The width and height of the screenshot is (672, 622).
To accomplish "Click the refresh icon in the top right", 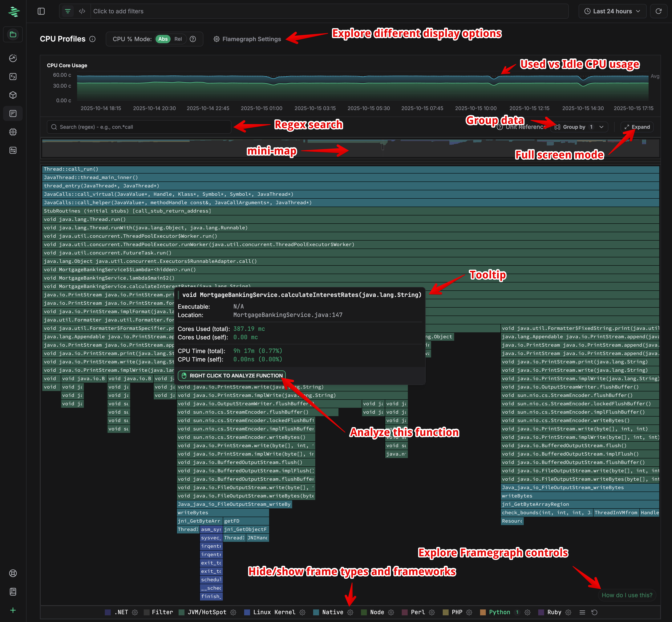I will (x=659, y=11).
